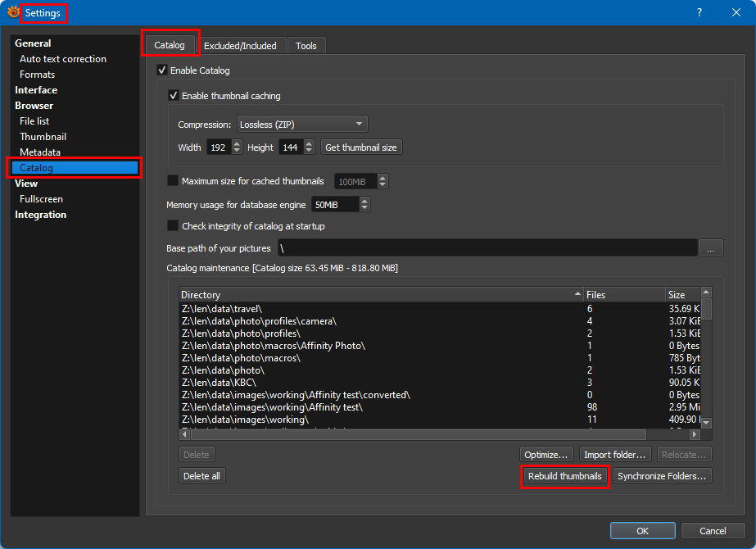Click the Base path input field
Image resolution: width=756 pixels, height=549 pixels.
(x=487, y=248)
